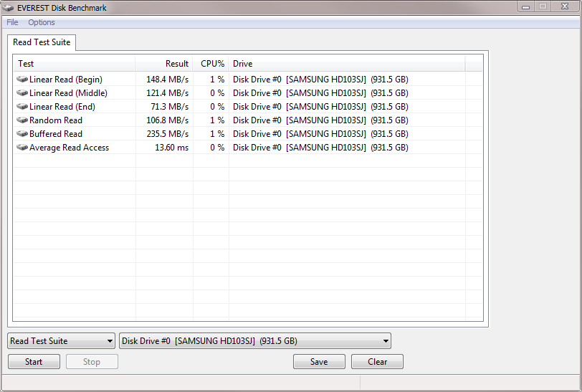Click the Drive entry in the Random Read row

pyautogui.click(x=320, y=120)
